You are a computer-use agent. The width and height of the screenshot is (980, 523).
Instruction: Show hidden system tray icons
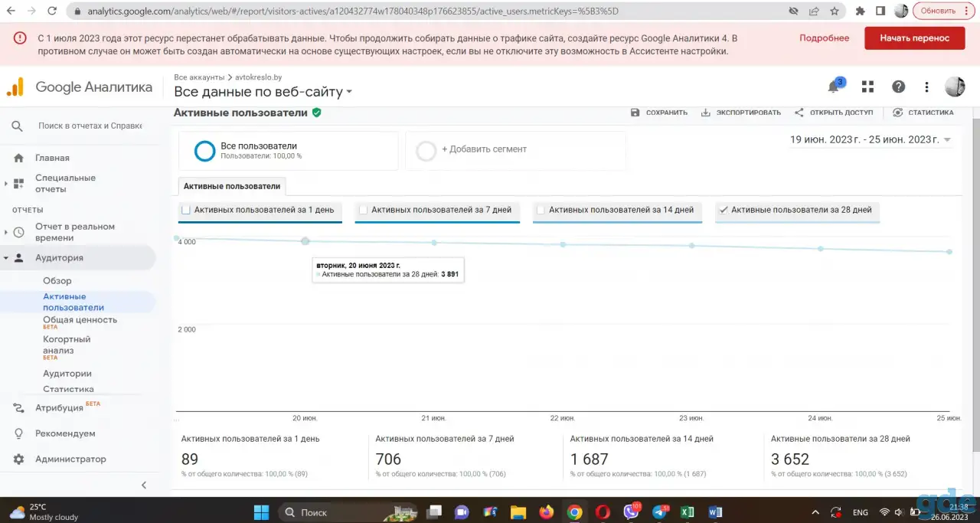pos(815,512)
